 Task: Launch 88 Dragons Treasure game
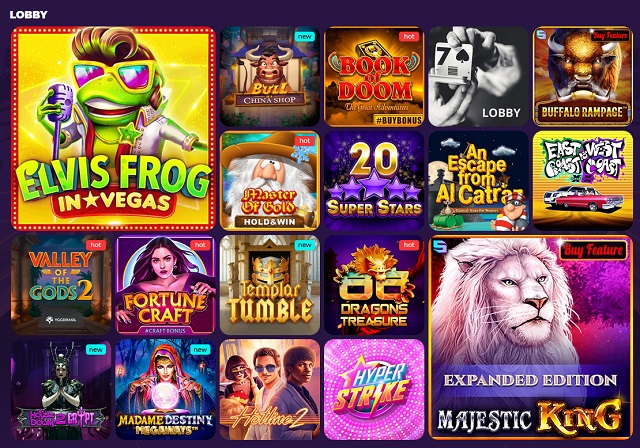[x=374, y=285]
